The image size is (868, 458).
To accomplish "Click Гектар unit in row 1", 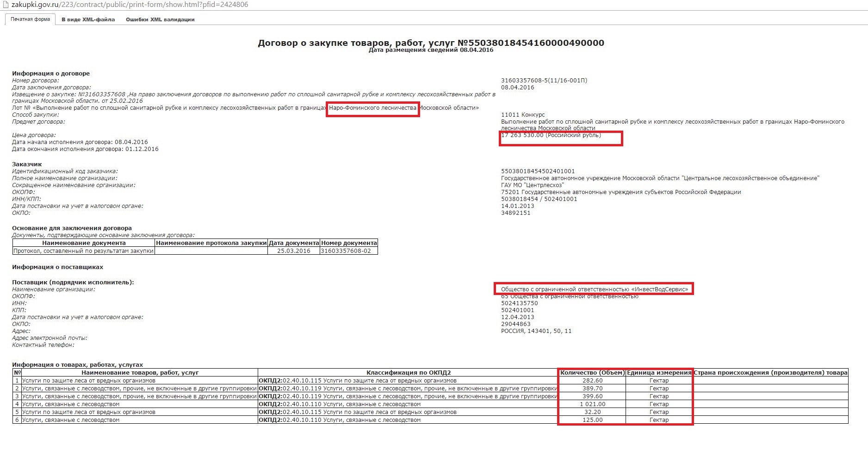I will tap(659, 380).
